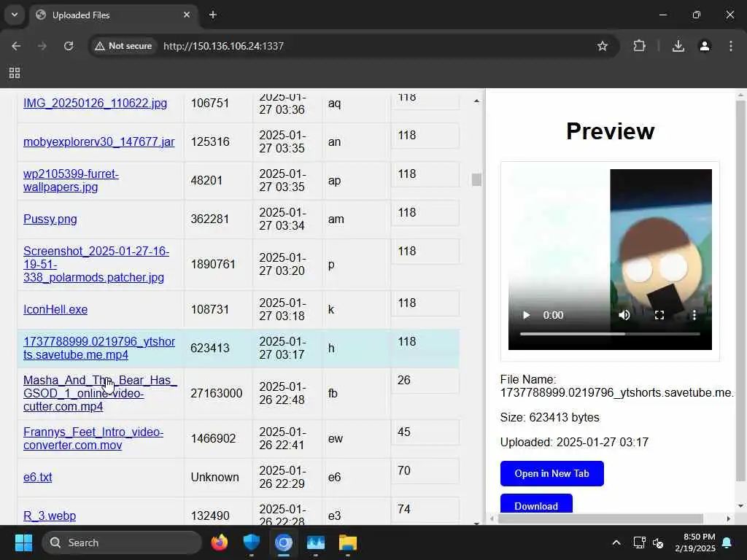Open the browser Downloads icon

(678, 46)
